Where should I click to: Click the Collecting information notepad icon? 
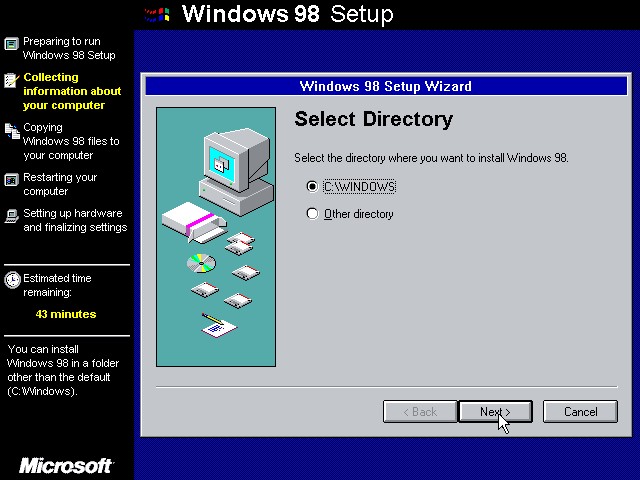11,80
